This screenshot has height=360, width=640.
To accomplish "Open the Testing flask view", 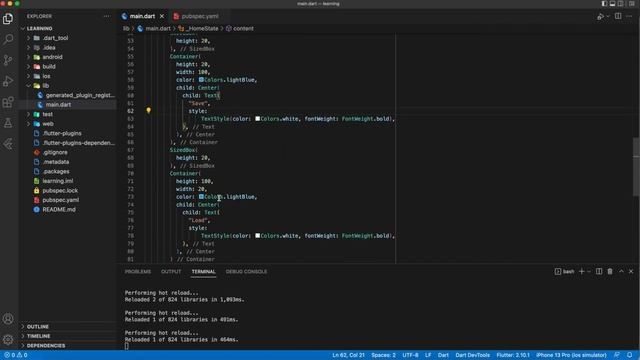I will pos(8,123).
